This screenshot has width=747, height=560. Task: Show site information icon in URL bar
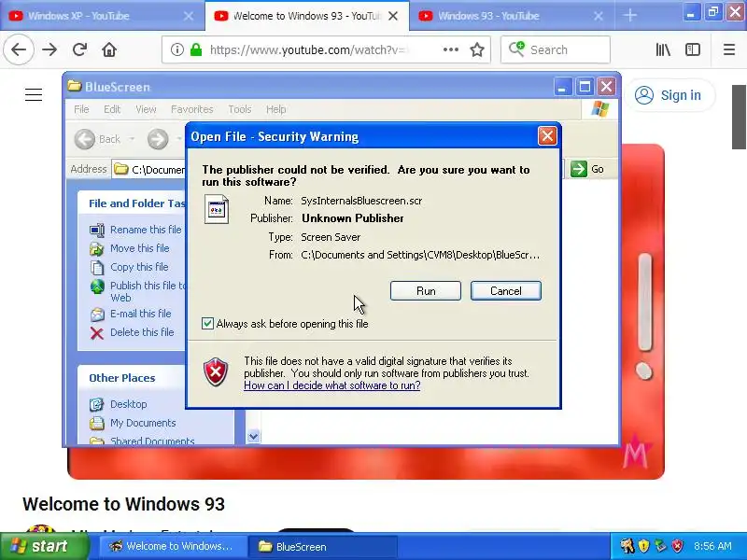[176, 49]
